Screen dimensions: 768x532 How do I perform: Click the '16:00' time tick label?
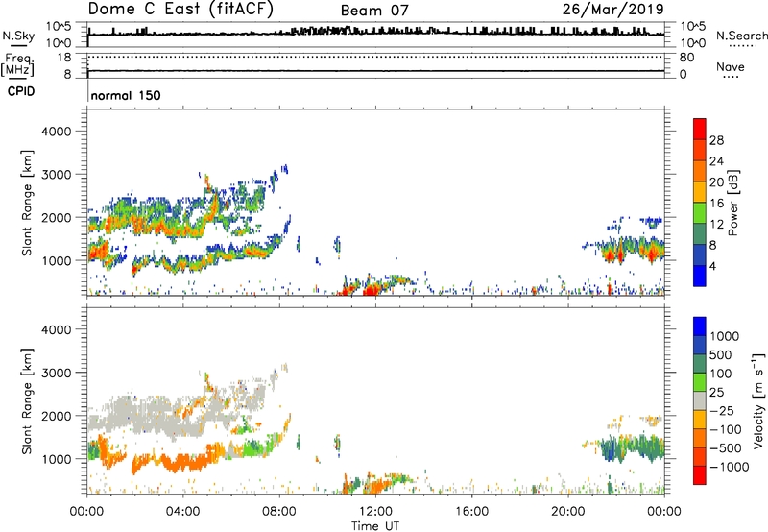pyautogui.click(x=471, y=512)
